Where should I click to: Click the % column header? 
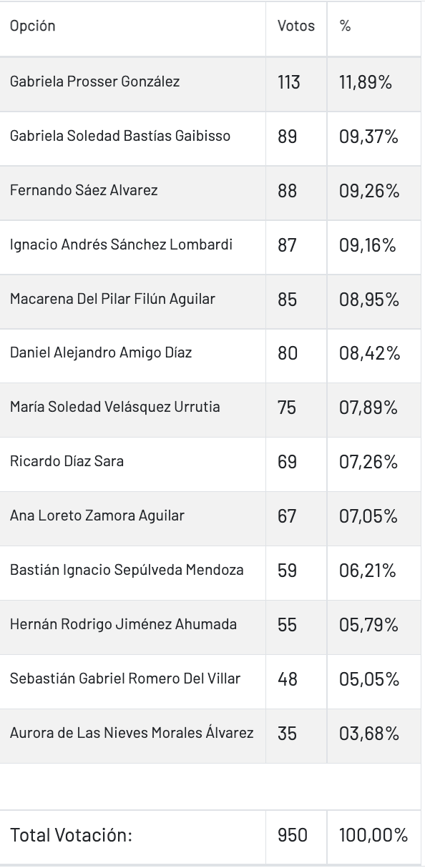click(x=345, y=26)
